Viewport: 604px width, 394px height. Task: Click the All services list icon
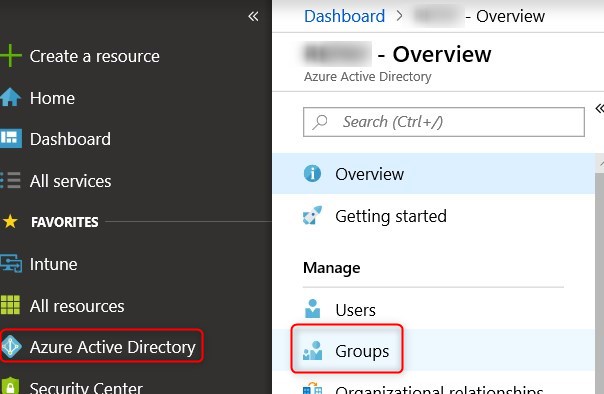click(10, 180)
